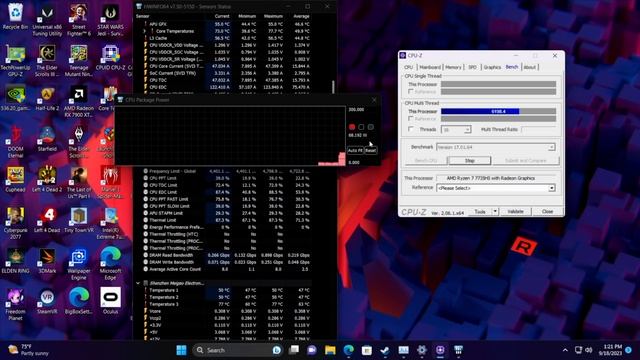This screenshot has width=640, height=360.
Task: Open the Tools dropdown arrow in CPU-Z
Action: click(x=495, y=211)
